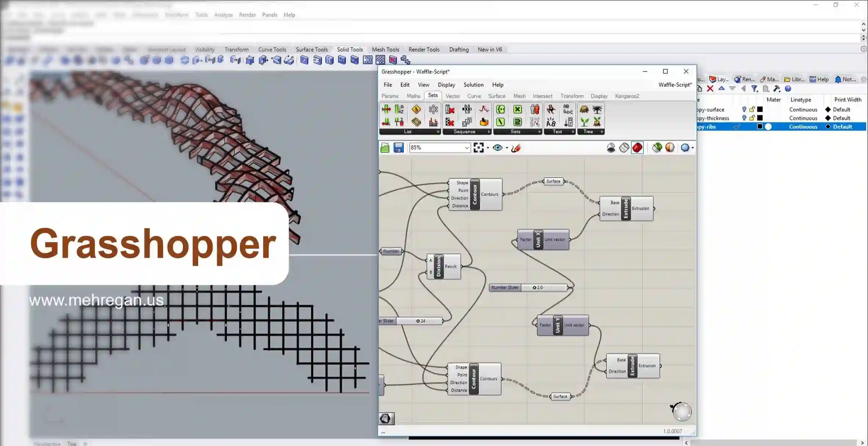
Task: Toggle lock icon on py-surface layer
Action: [x=752, y=109]
